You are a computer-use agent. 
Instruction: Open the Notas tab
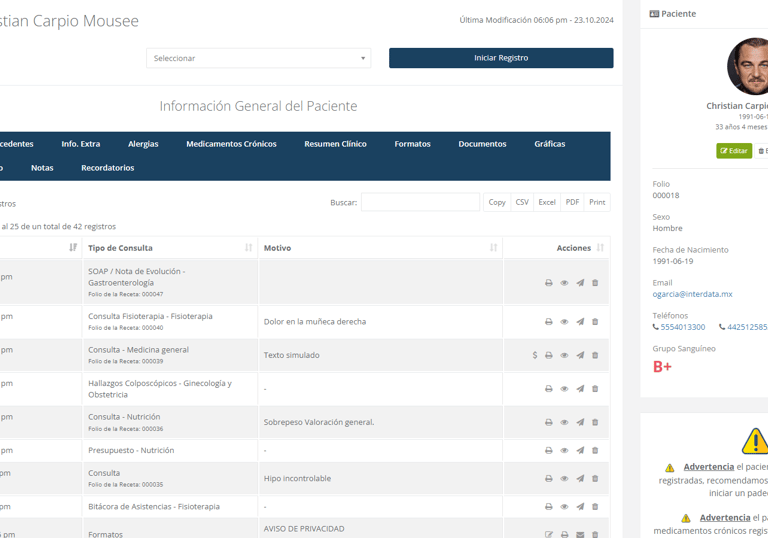[x=42, y=168]
